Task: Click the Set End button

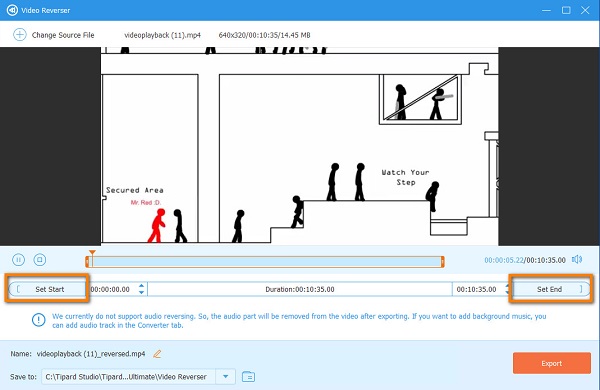Action: tap(550, 289)
